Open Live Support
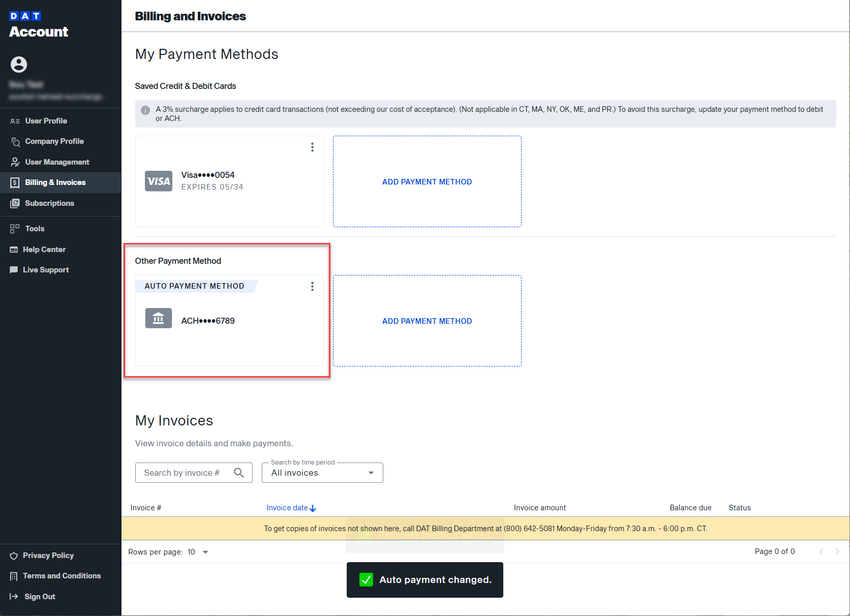The image size is (850, 616). tap(60, 270)
